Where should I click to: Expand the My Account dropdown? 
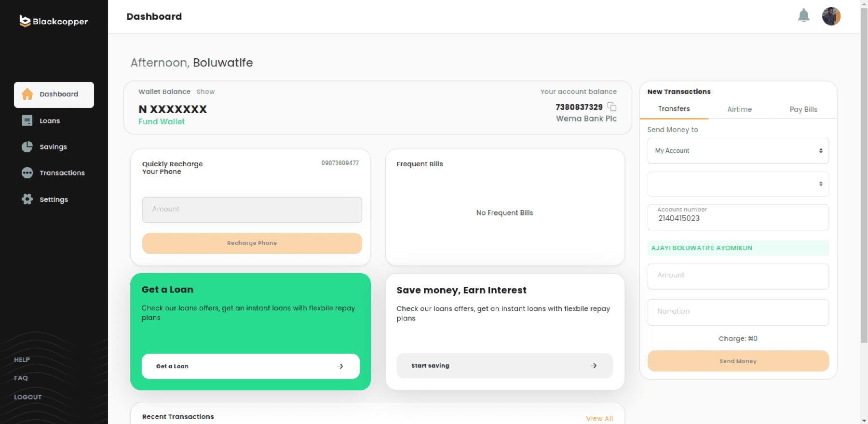(x=738, y=151)
